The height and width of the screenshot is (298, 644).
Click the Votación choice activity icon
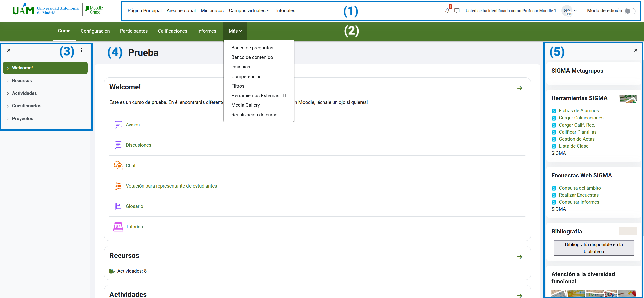click(118, 186)
